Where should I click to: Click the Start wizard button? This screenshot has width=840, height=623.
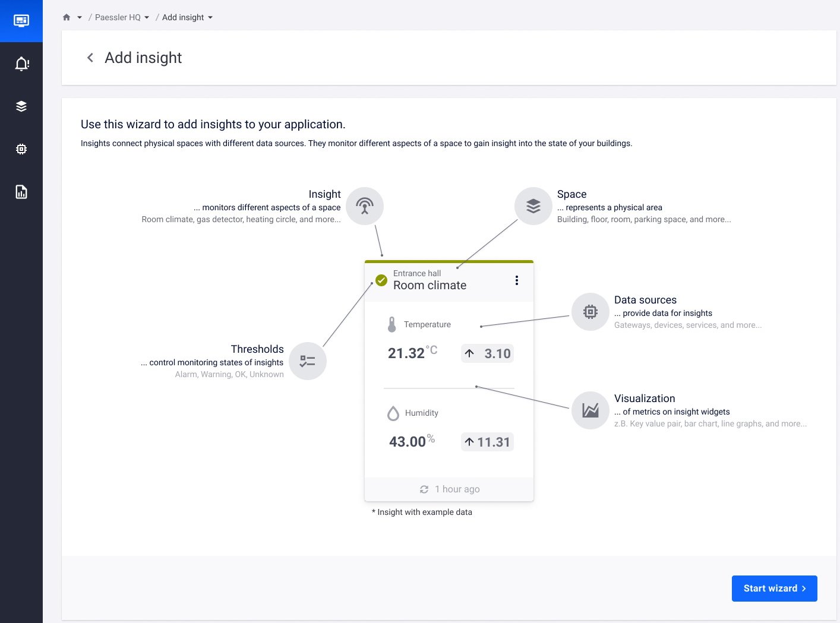(775, 589)
